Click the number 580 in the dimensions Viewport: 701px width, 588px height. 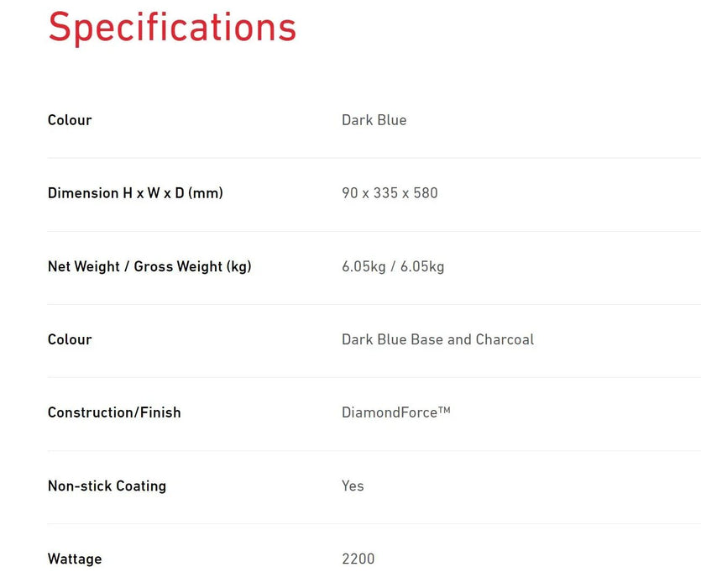(x=426, y=193)
